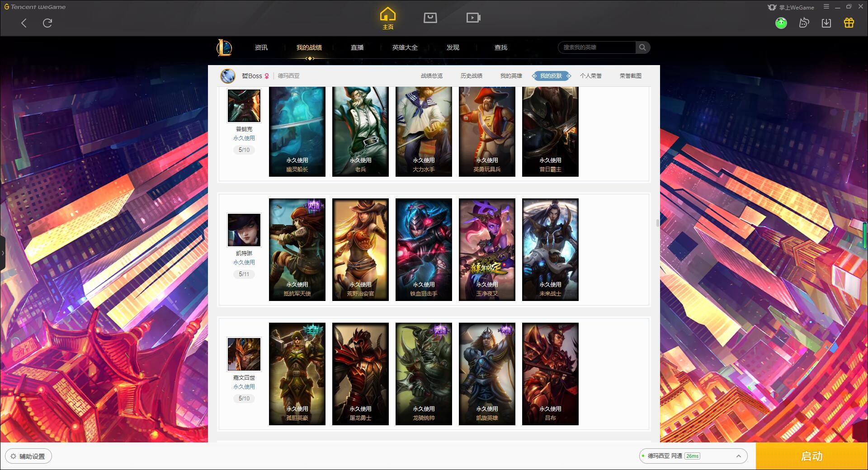Image resolution: width=868 pixels, height=470 pixels.
Task: Switch to 战绩总览 sub-tab
Action: 432,76
